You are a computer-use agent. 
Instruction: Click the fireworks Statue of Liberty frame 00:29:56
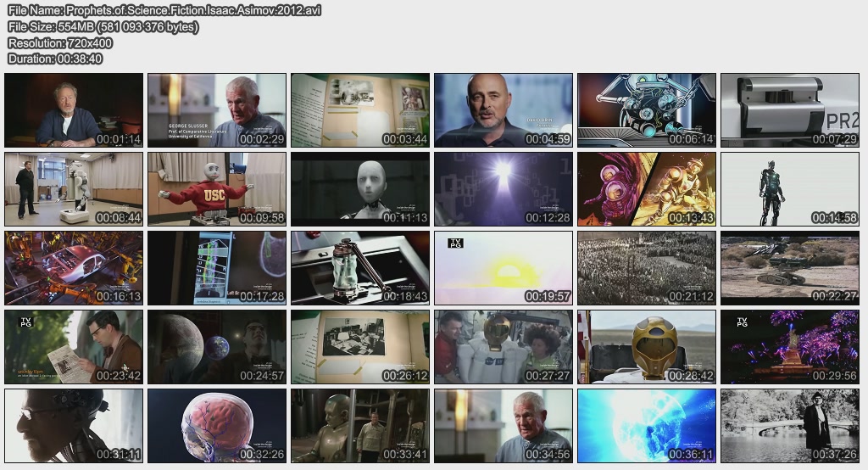(x=790, y=347)
